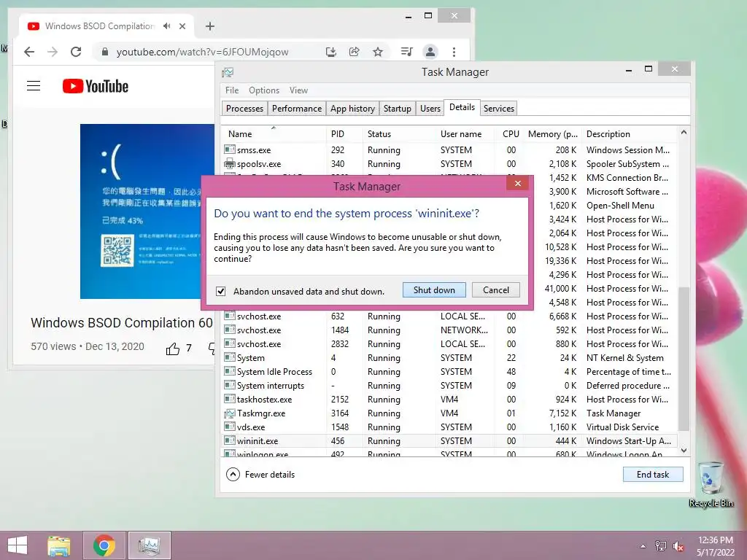Image resolution: width=747 pixels, height=560 pixels.
Task: Click the share page icon in Chrome
Action: click(x=354, y=52)
